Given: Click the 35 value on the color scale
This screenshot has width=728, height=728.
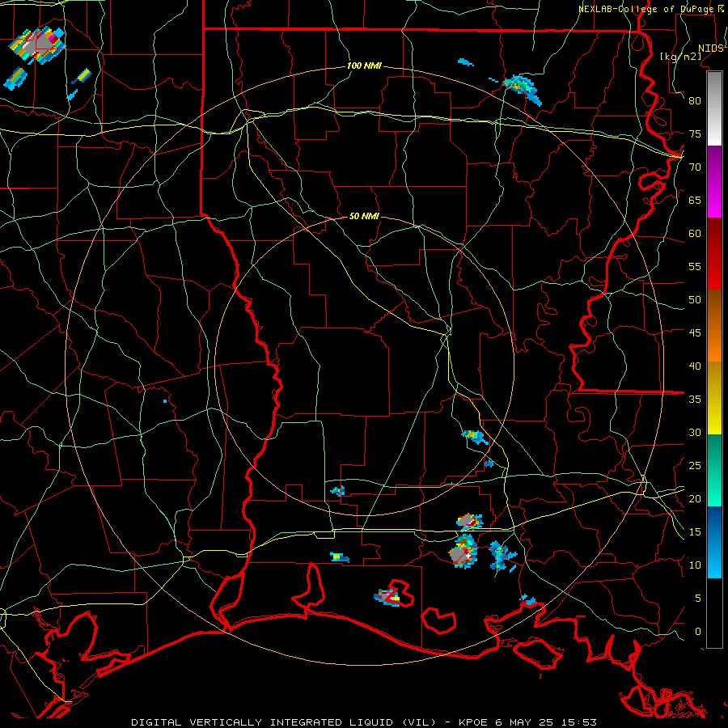Looking at the screenshot, I should (x=695, y=400).
